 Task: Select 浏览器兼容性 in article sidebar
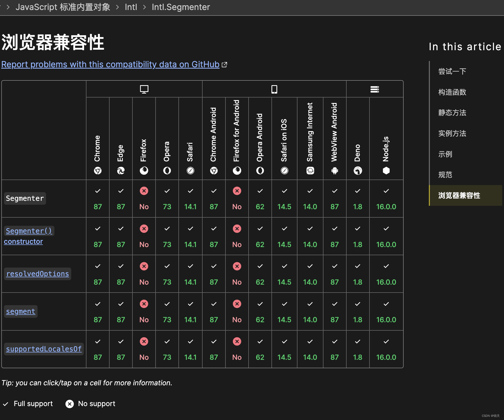[x=466, y=196]
